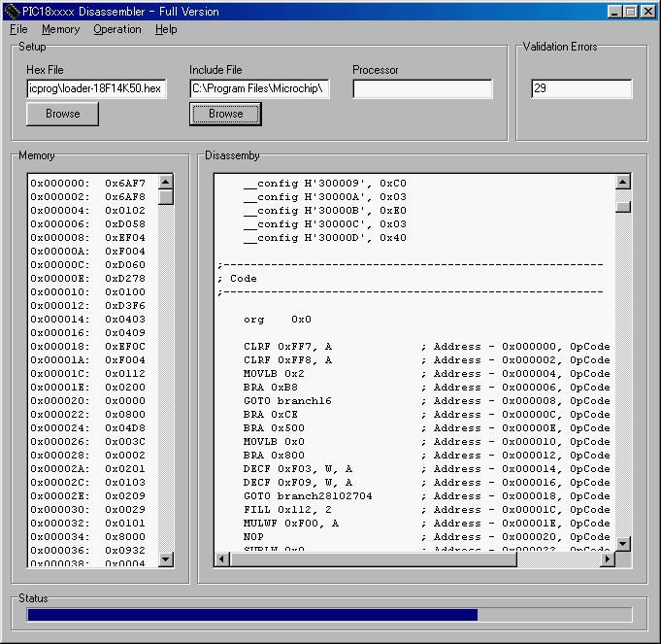Image resolution: width=661 pixels, height=644 pixels.
Task: Click the __config H'30000C', 0x03 line
Action: click(324, 224)
